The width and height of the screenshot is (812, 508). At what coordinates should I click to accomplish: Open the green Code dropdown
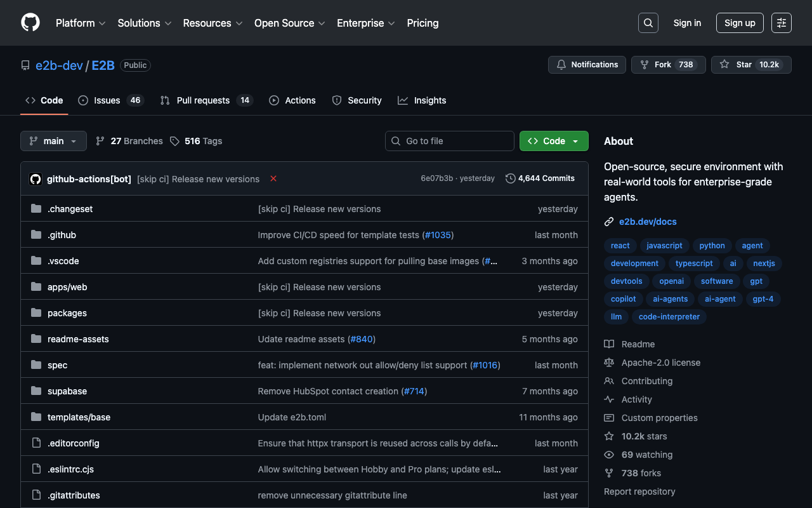553,141
